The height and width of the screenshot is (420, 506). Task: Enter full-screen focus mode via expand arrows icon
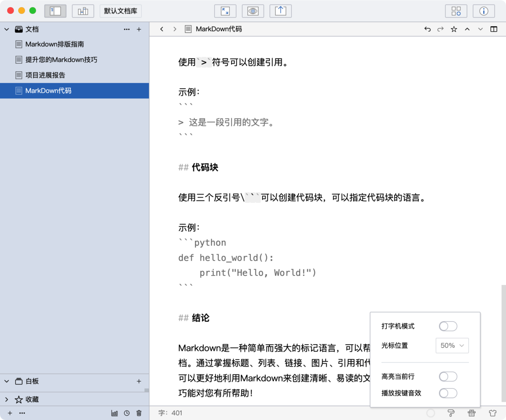point(225,11)
